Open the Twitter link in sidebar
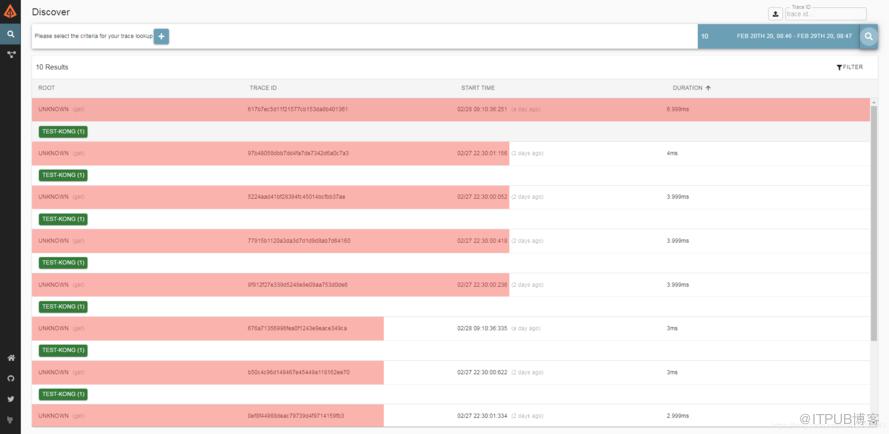Image resolution: width=889 pixels, height=434 pixels. [x=10, y=399]
